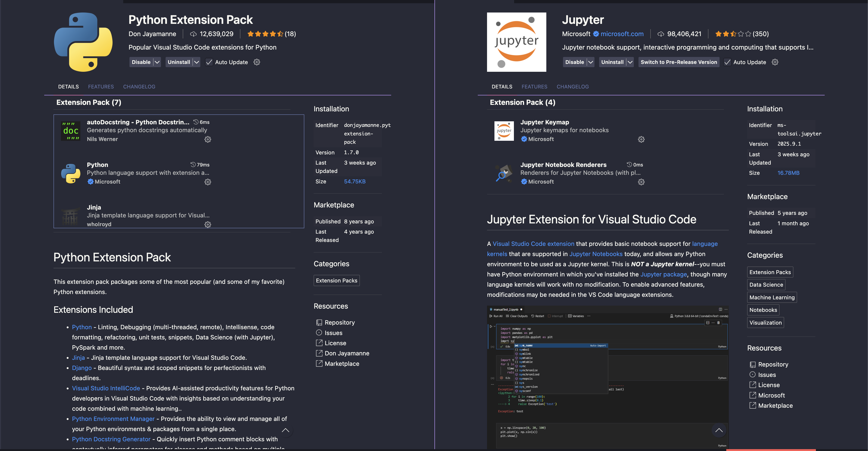The width and height of the screenshot is (868, 451).
Task: Open the Microsoft link in the Jupyter resources
Action: 771,395
